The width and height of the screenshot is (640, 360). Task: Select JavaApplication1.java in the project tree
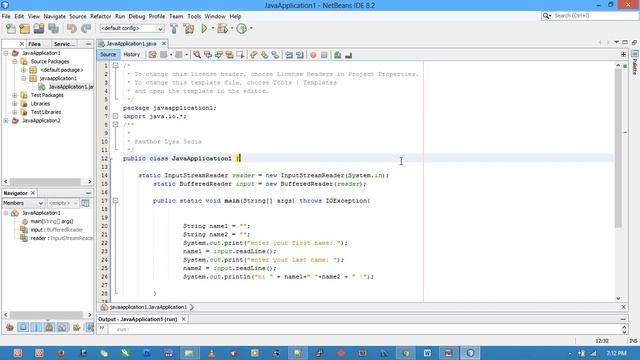(x=71, y=87)
